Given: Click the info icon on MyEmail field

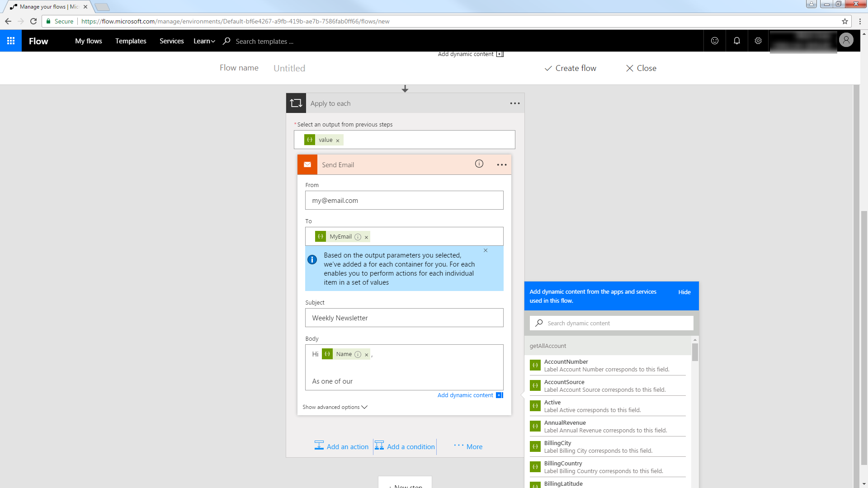Looking at the screenshot, I should (359, 237).
